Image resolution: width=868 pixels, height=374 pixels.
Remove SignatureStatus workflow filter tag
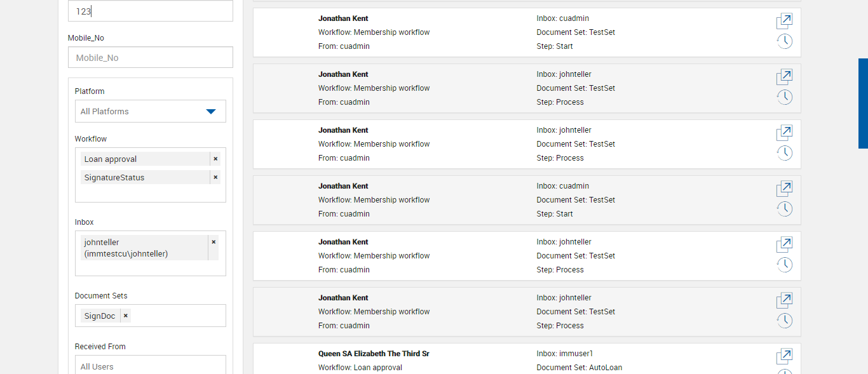pos(215,177)
